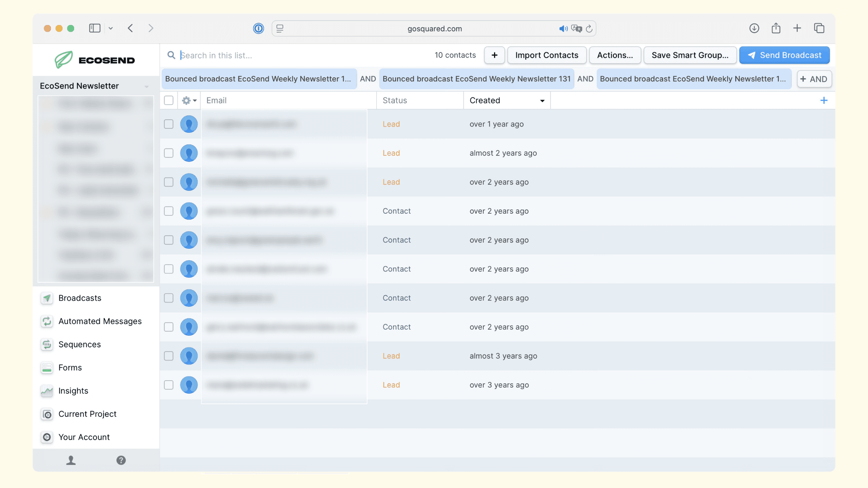
Task: Click the '10 contacts' count text
Action: 455,55
